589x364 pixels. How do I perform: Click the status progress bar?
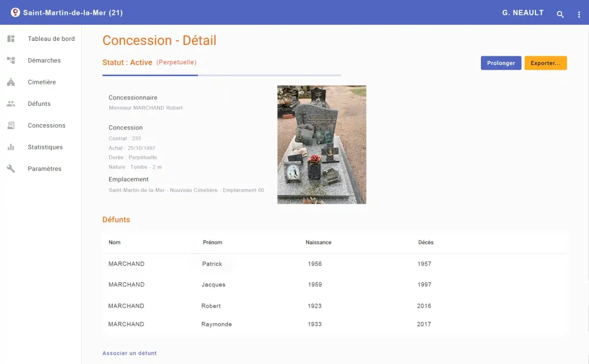pyautogui.click(x=221, y=75)
